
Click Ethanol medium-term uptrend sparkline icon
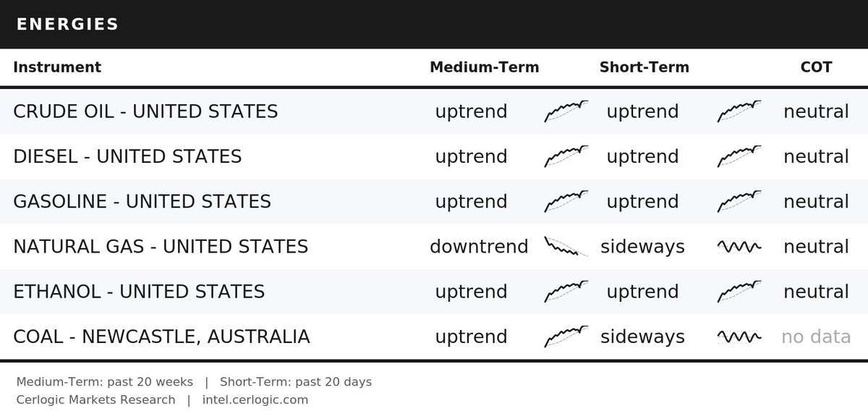point(566,292)
